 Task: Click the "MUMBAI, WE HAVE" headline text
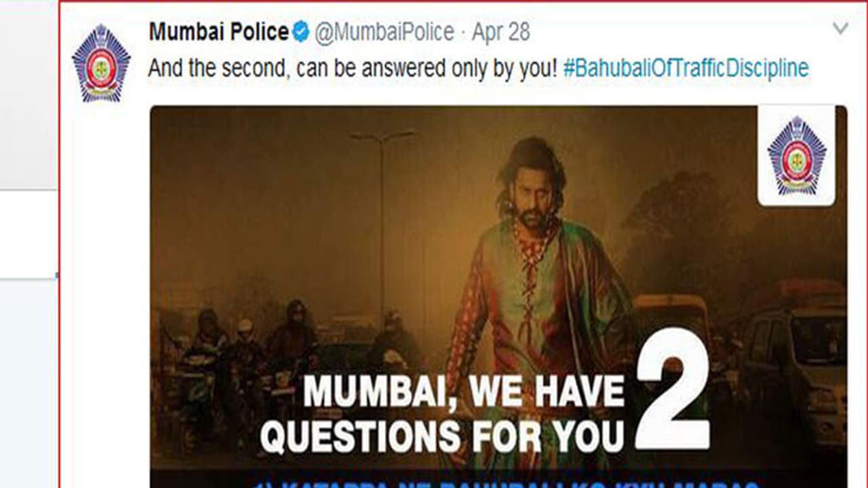pyautogui.click(x=463, y=391)
